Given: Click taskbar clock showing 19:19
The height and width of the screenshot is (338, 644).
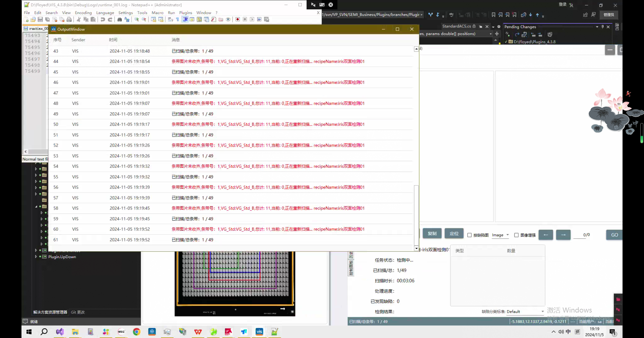Looking at the screenshot, I should [594, 332].
